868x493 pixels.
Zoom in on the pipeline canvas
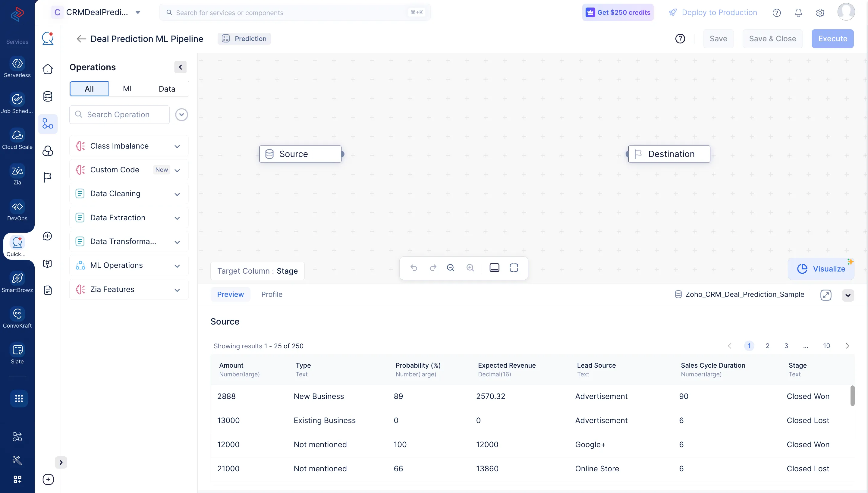pyautogui.click(x=470, y=268)
